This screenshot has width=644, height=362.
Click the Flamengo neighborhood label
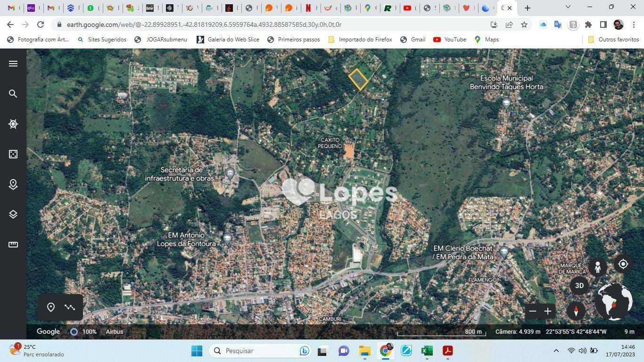point(482,280)
